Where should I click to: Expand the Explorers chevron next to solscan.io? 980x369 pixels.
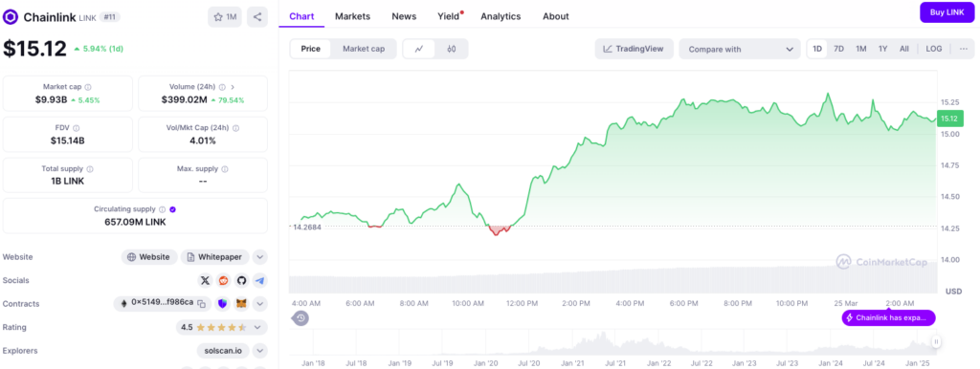(x=260, y=351)
